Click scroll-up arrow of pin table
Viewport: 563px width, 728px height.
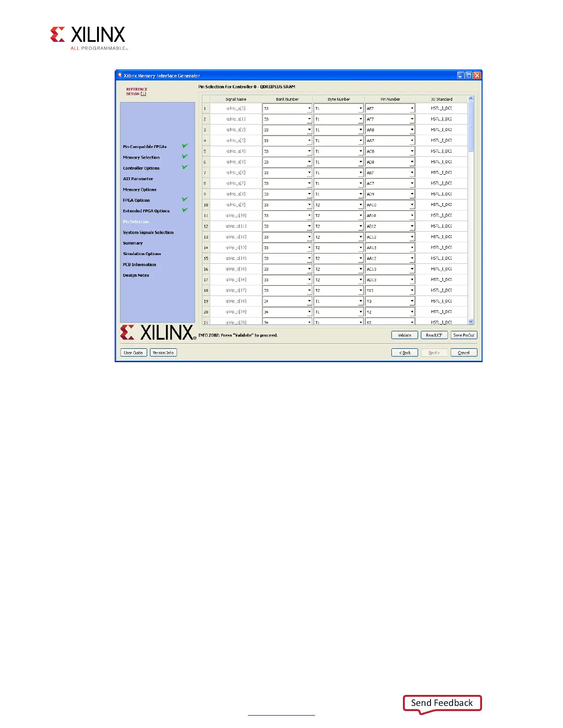(471, 99)
